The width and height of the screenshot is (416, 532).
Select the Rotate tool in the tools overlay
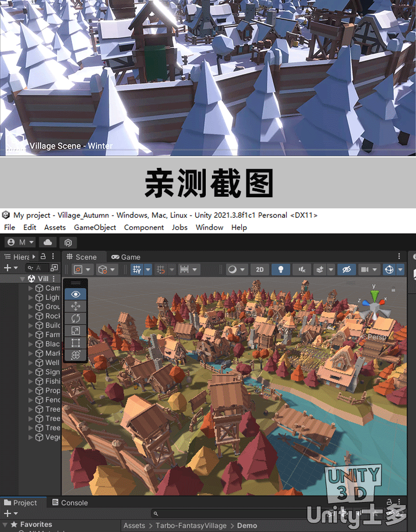[x=75, y=318]
